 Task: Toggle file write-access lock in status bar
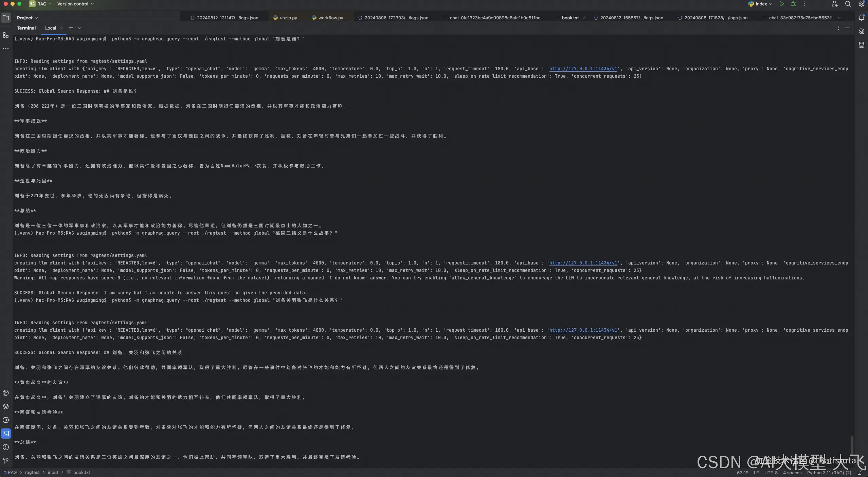click(x=860, y=473)
